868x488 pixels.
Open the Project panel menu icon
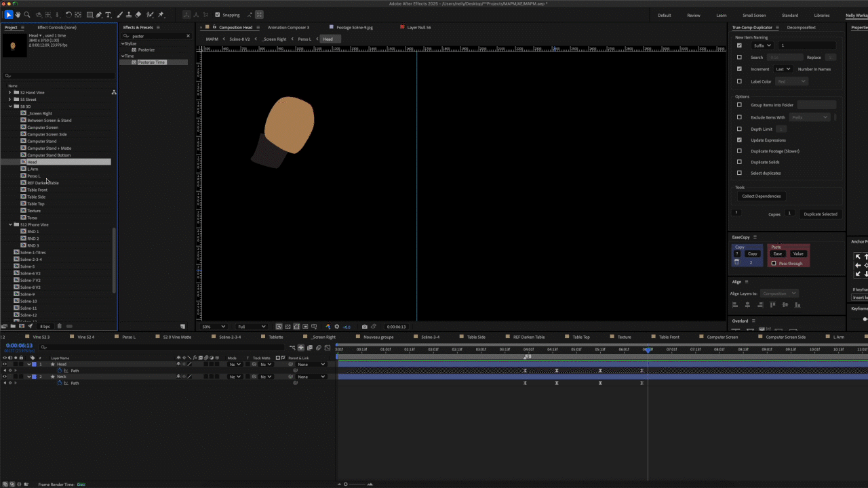click(x=22, y=28)
